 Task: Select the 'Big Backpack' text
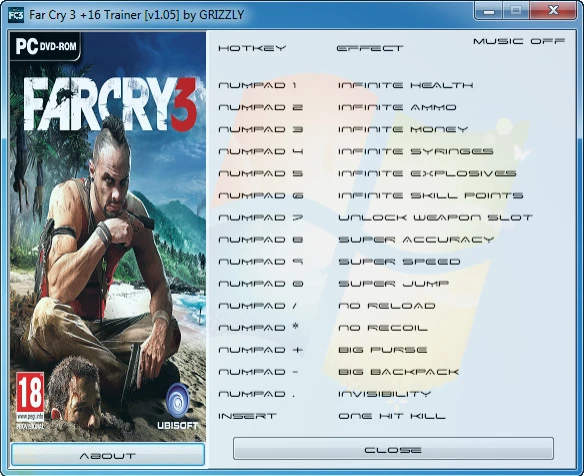pyautogui.click(x=399, y=372)
